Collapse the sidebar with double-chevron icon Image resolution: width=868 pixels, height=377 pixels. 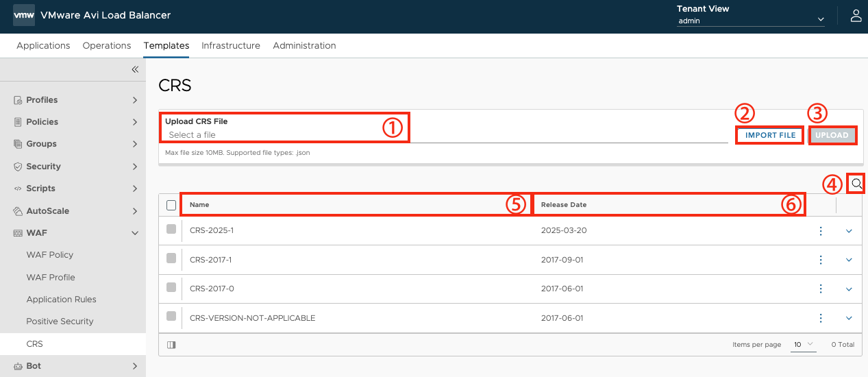tap(135, 69)
